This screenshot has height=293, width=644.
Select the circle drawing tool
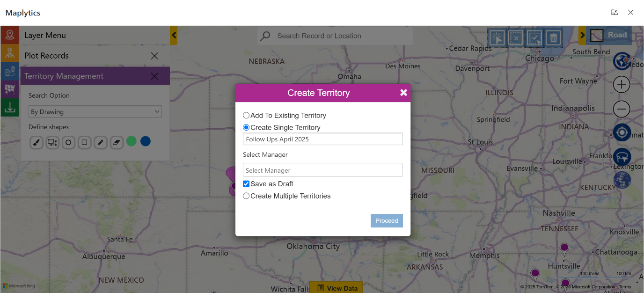coord(68,142)
